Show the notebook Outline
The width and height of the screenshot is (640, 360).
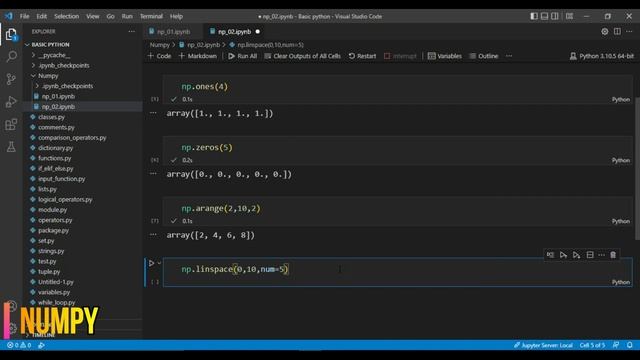484,56
